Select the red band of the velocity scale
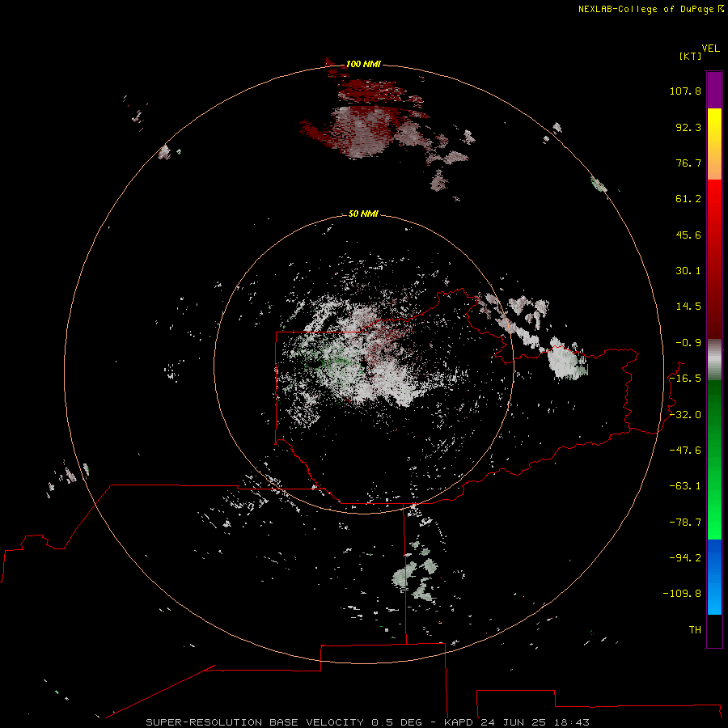This screenshot has width=728, height=728. (x=714, y=259)
